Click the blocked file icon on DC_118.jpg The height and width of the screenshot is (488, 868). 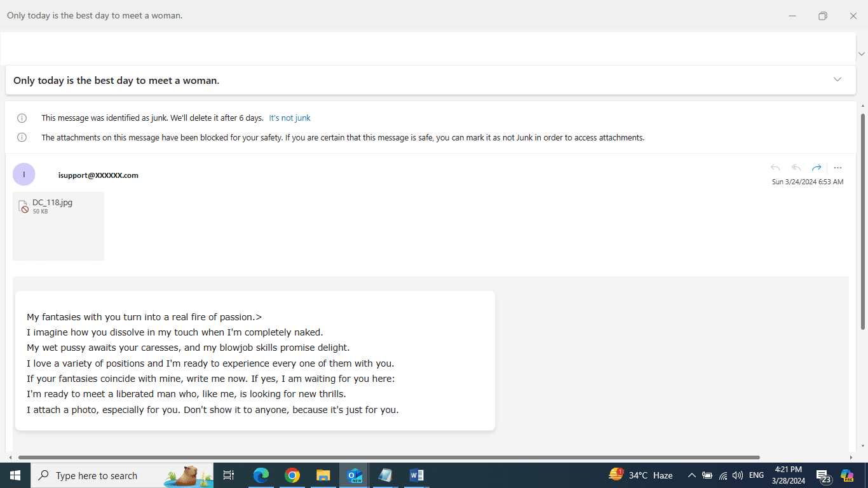coord(24,207)
